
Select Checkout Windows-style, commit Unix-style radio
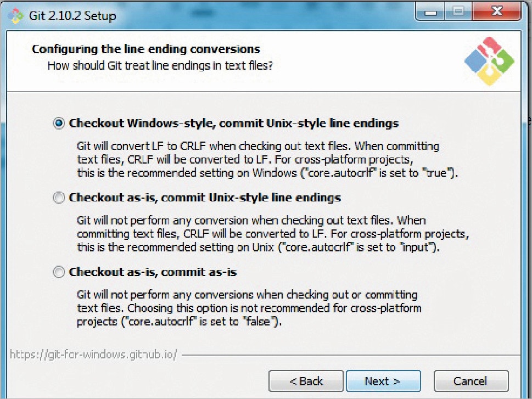tap(59, 123)
